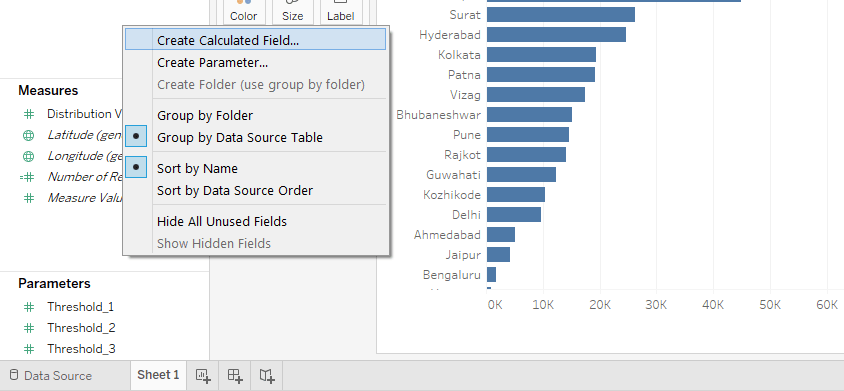
Task: Click the Delhi axis label
Action: point(466,214)
